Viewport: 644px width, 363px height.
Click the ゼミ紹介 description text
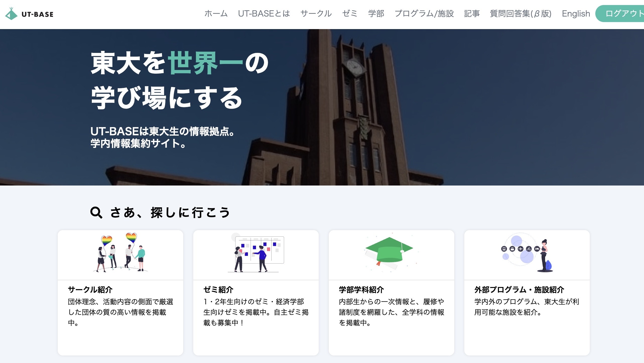[256, 312]
